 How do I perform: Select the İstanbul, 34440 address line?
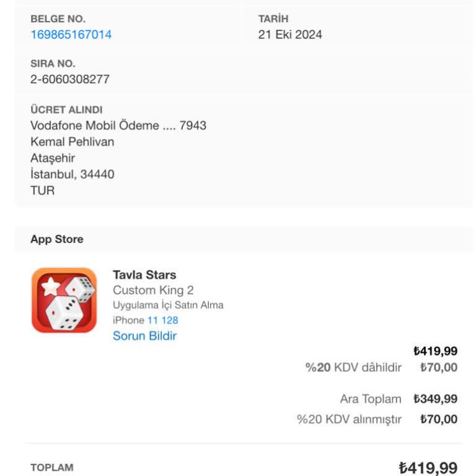pyautogui.click(x=73, y=174)
